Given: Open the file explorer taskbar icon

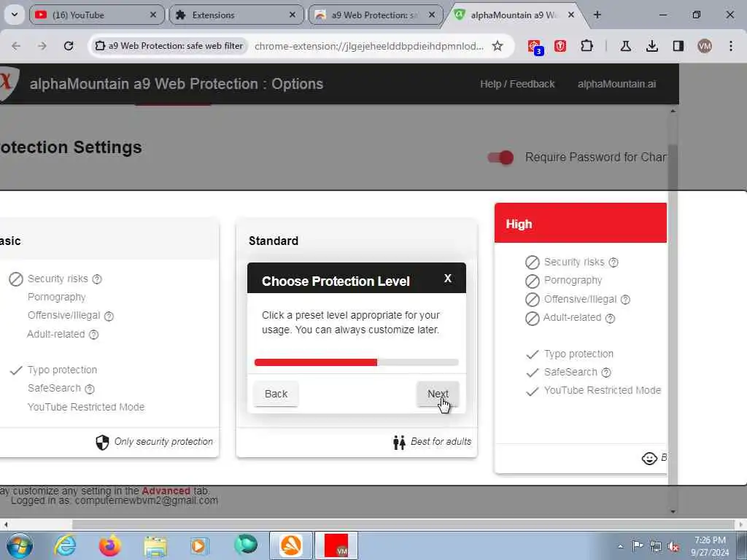Looking at the screenshot, I should pos(155,545).
